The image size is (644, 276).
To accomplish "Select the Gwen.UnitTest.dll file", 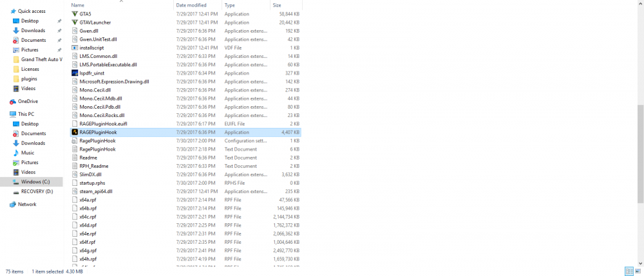I will pos(98,39).
